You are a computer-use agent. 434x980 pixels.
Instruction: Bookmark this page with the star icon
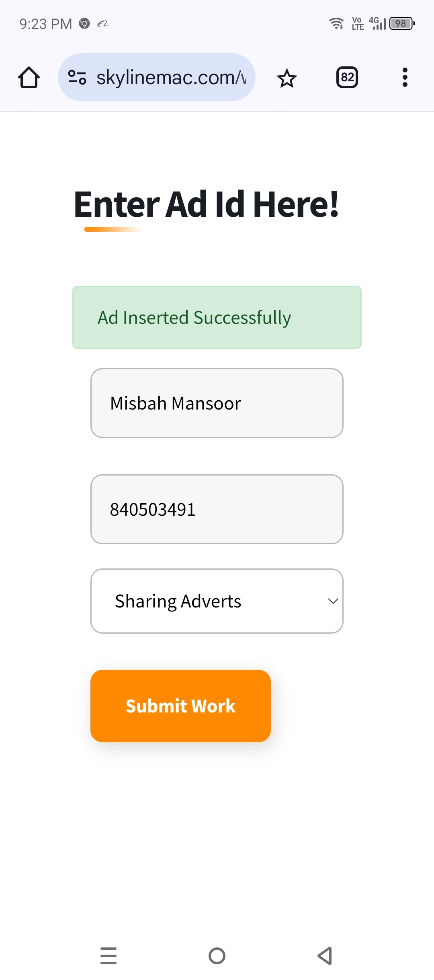287,78
